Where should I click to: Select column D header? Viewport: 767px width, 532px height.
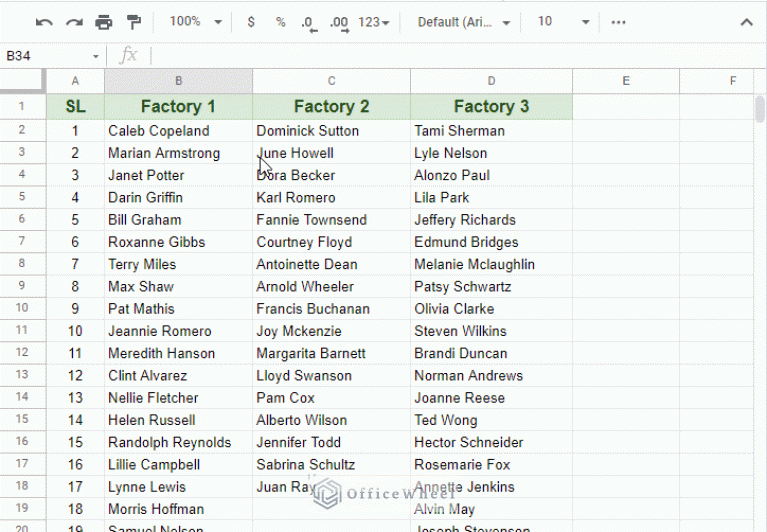point(492,81)
